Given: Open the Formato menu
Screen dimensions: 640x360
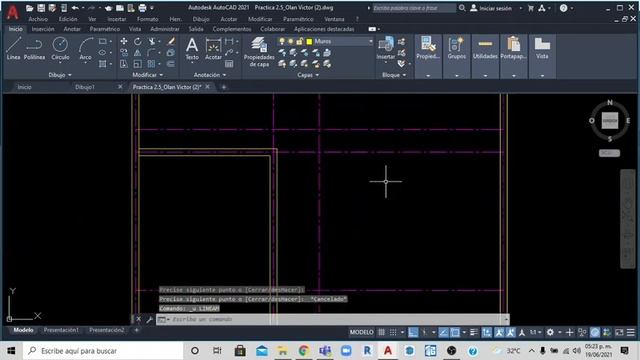Looking at the screenshot, I should [x=148, y=19].
